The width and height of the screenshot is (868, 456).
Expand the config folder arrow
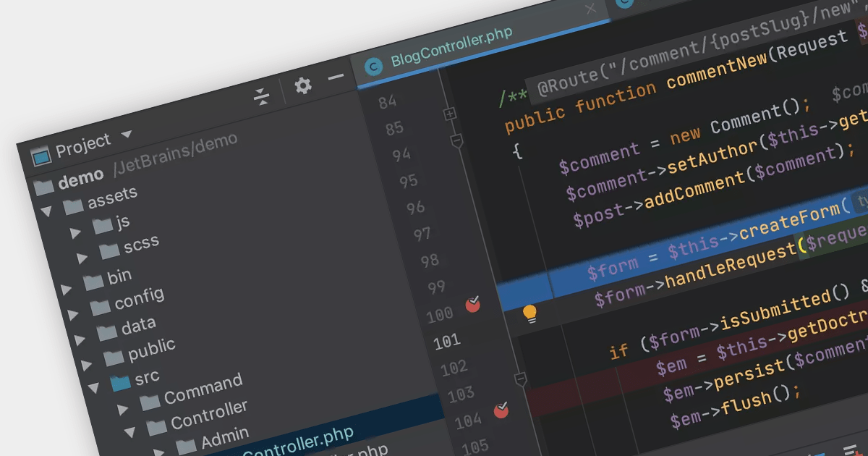pos(73,315)
